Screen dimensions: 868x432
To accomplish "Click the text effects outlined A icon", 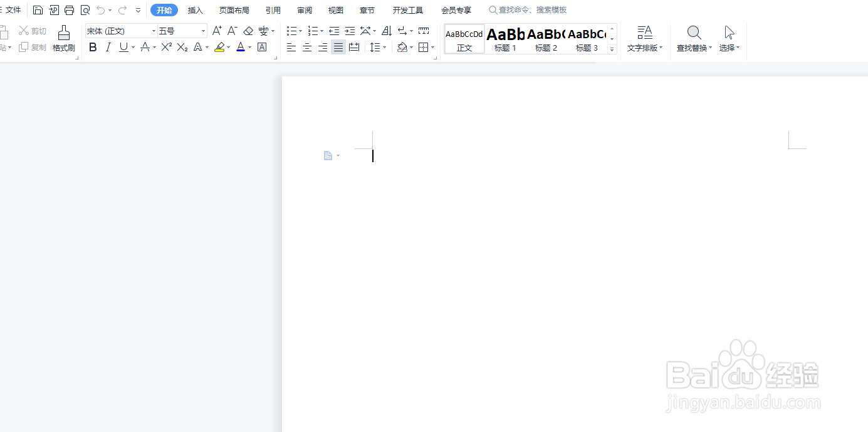I will coord(197,48).
